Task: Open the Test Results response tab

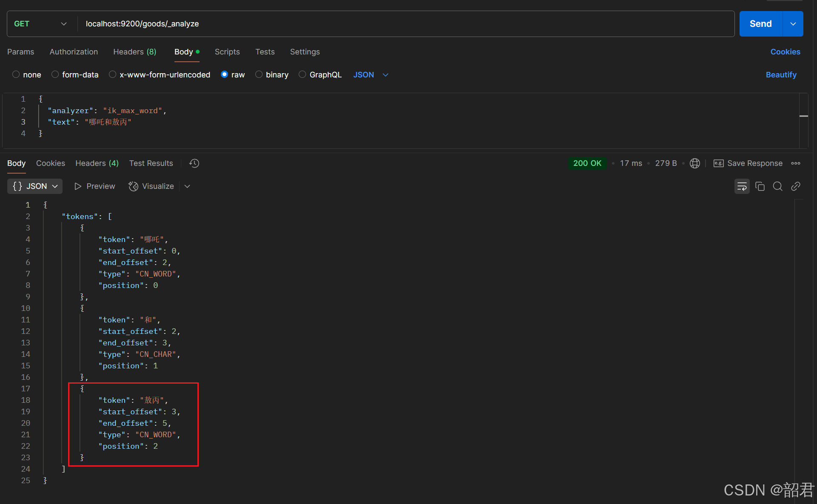Action: click(x=151, y=163)
